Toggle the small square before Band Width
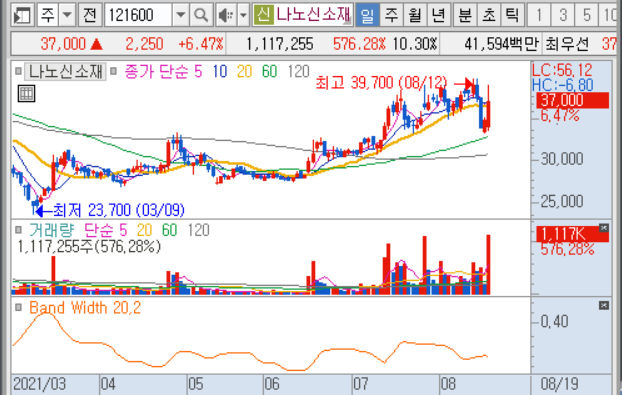 pos(18,307)
